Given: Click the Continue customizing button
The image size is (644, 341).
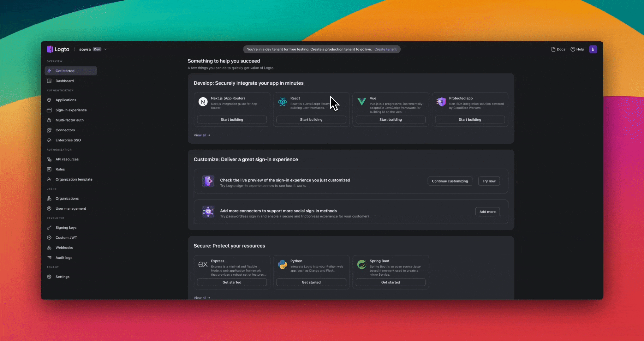Looking at the screenshot, I should coord(450,181).
